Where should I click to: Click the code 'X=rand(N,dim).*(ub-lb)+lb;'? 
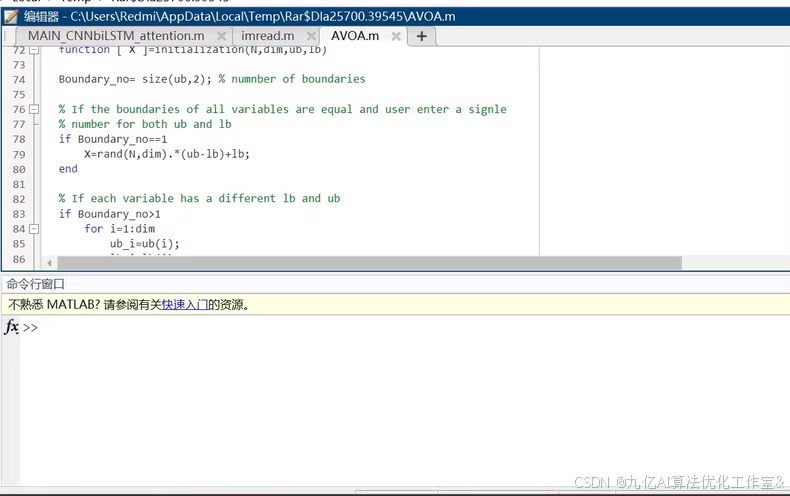click(167, 154)
